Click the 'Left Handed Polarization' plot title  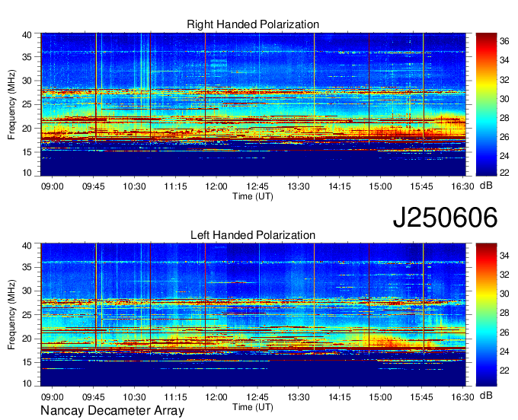253,235
